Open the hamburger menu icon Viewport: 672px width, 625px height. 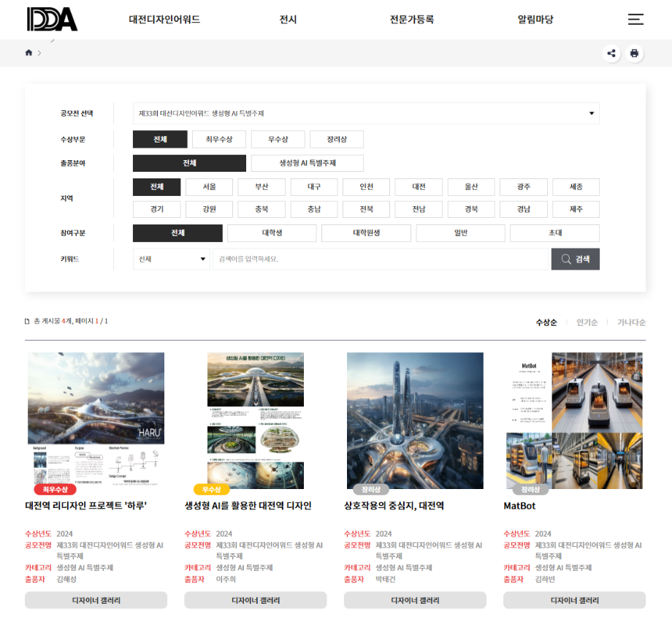635,20
